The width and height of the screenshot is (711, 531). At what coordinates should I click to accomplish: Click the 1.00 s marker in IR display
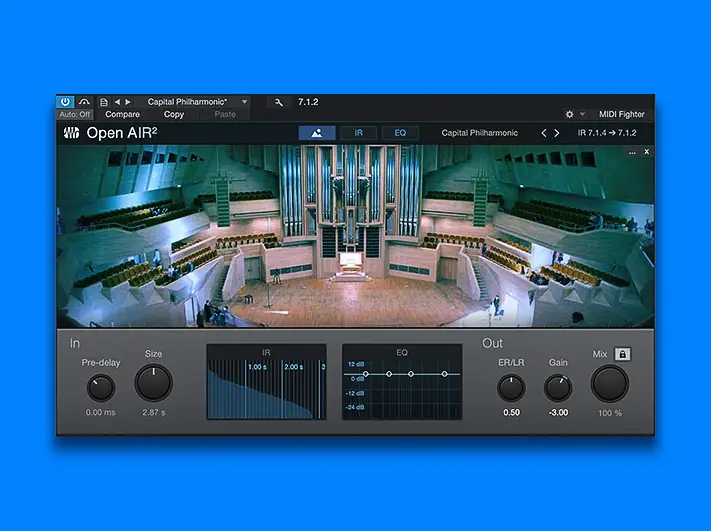pos(258,367)
